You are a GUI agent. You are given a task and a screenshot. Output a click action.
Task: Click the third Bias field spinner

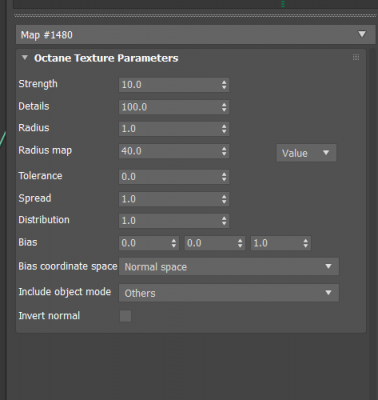(x=306, y=243)
